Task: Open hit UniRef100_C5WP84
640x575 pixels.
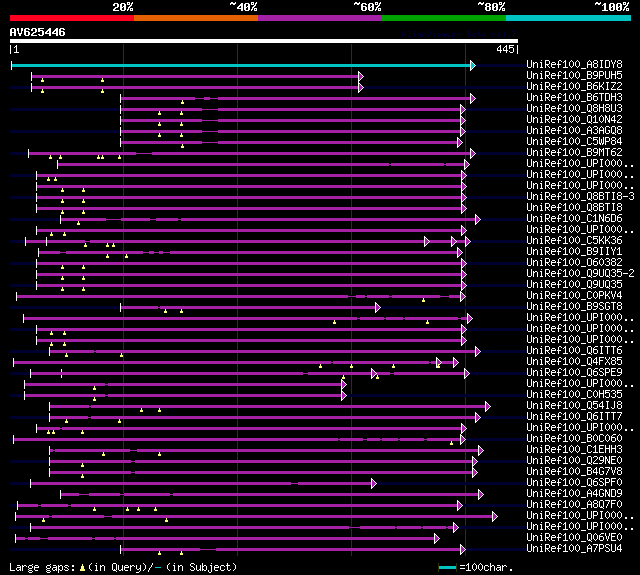Action: point(574,142)
